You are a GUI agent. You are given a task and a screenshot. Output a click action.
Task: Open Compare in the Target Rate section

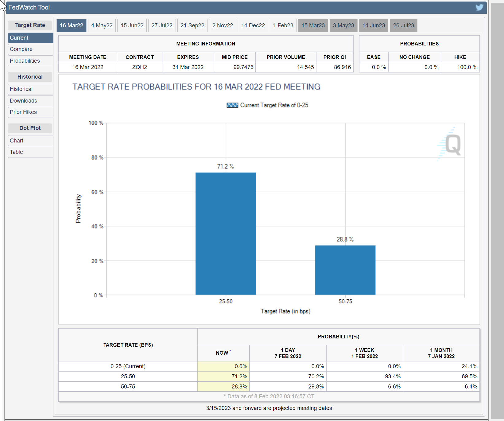coord(21,49)
